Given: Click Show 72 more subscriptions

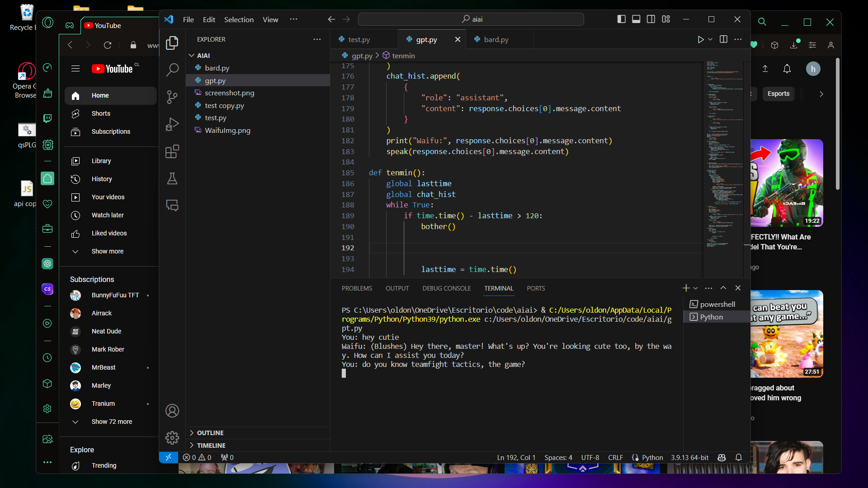Looking at the screenshot, I should tap(112, 422).
